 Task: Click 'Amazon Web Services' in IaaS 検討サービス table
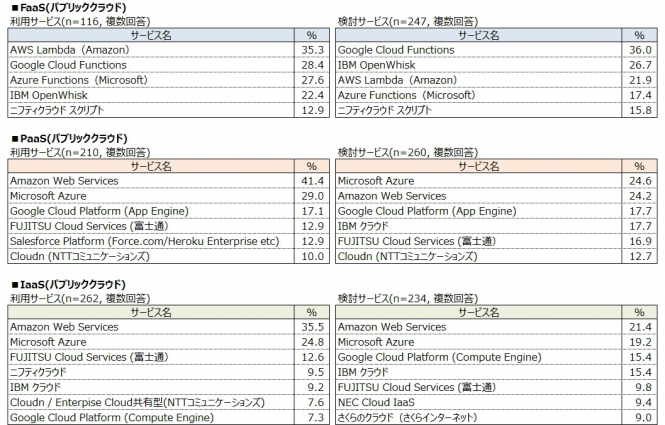click(x=392, y=327)
